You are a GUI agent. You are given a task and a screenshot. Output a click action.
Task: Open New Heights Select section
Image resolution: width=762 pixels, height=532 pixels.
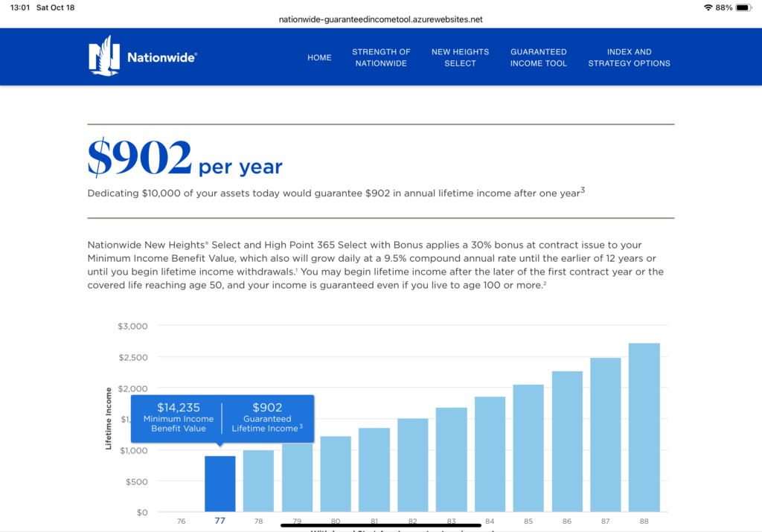[x=460, y=57]
